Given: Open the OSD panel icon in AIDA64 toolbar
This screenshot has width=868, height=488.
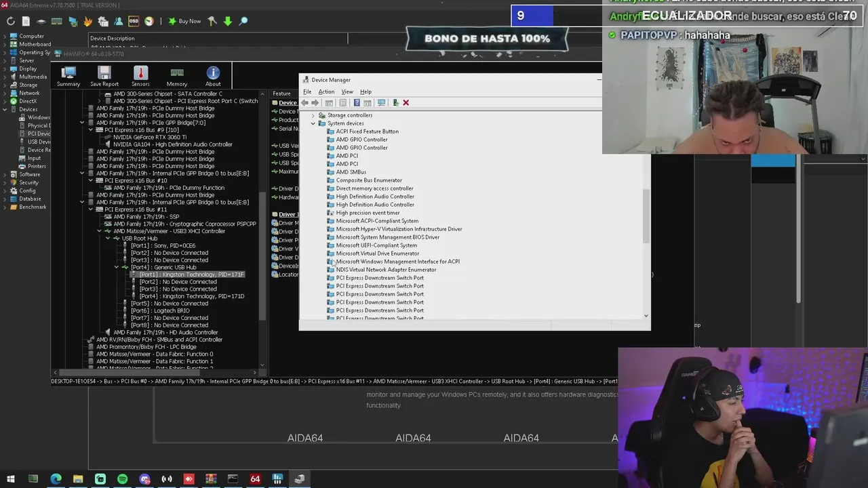Looking at the screenshot, I should (134, 21).
